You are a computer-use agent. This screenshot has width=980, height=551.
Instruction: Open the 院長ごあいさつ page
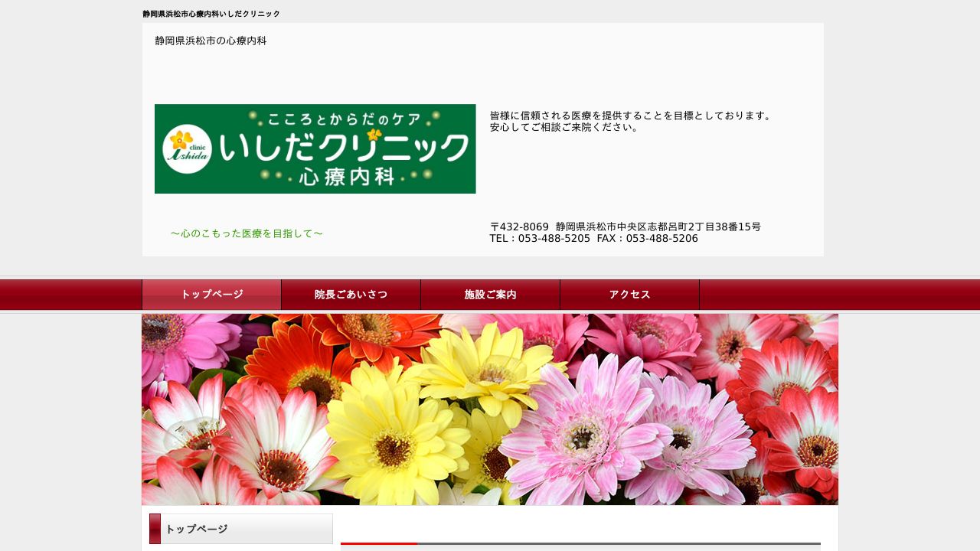point(351,294)
